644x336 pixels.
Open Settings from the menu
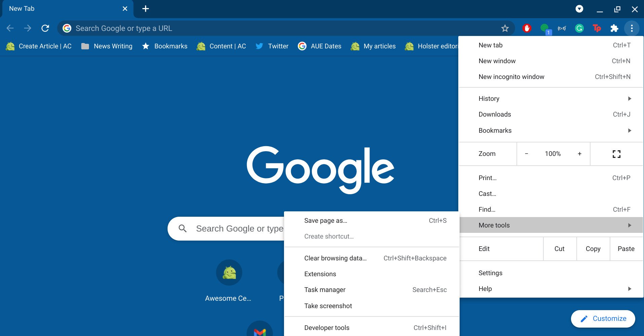(551, 273)
